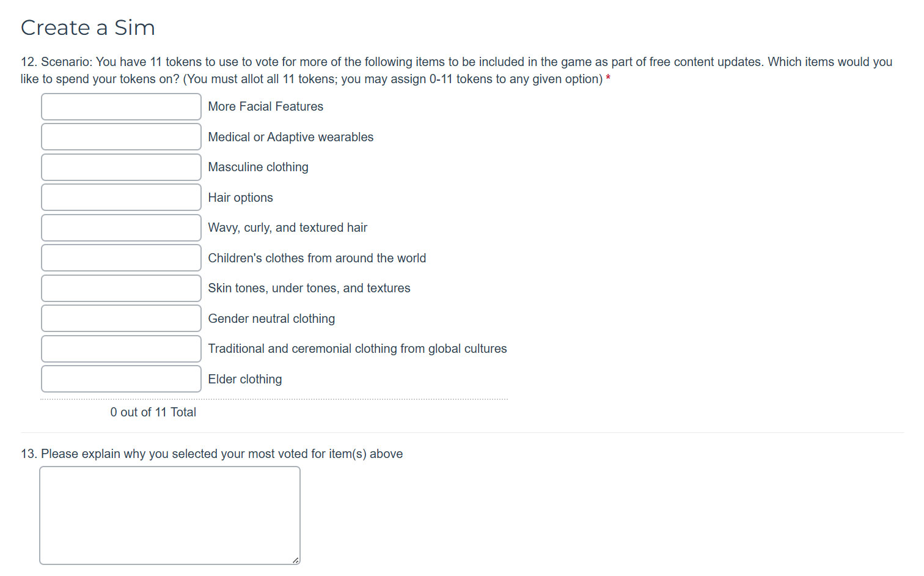Click the Medical or Adaptive wearables label
Screen dimensions: 924x576
pyautogui.click(x=291, y=137)
